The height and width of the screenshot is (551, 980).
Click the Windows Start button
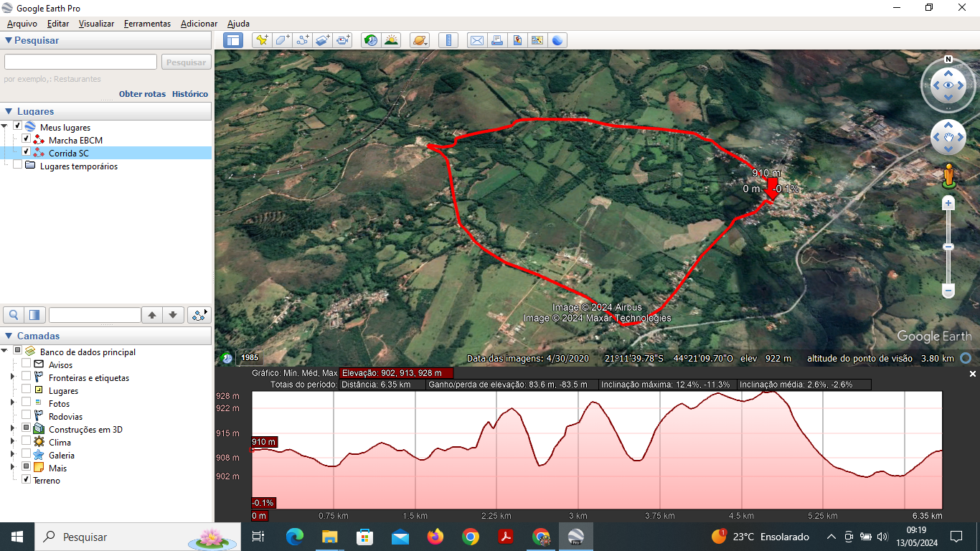(17, 537)
